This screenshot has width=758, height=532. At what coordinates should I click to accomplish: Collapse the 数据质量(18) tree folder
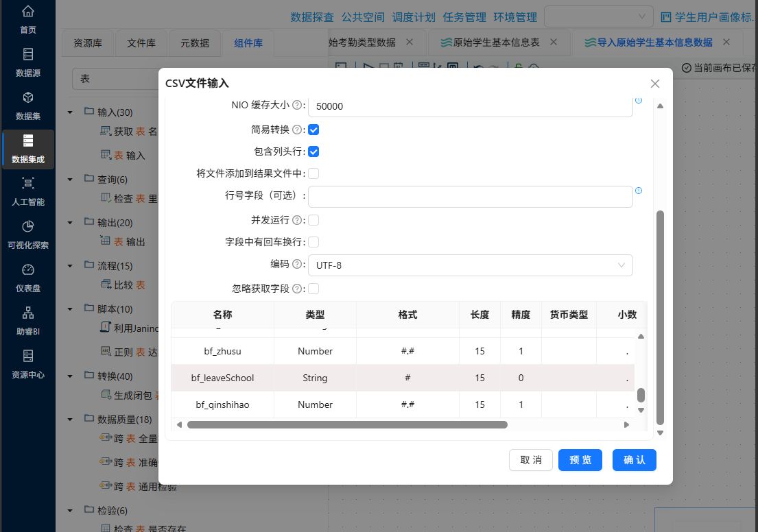tap(70, 419)
